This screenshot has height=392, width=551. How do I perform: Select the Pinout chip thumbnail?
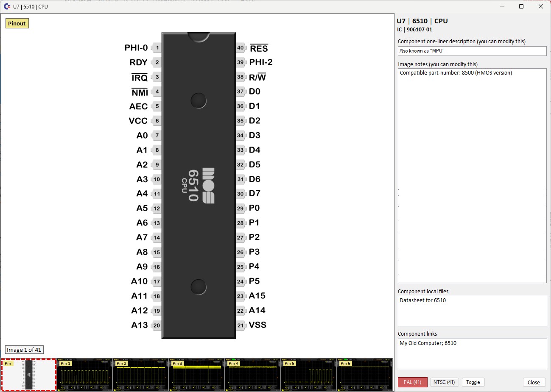(29, 375)
